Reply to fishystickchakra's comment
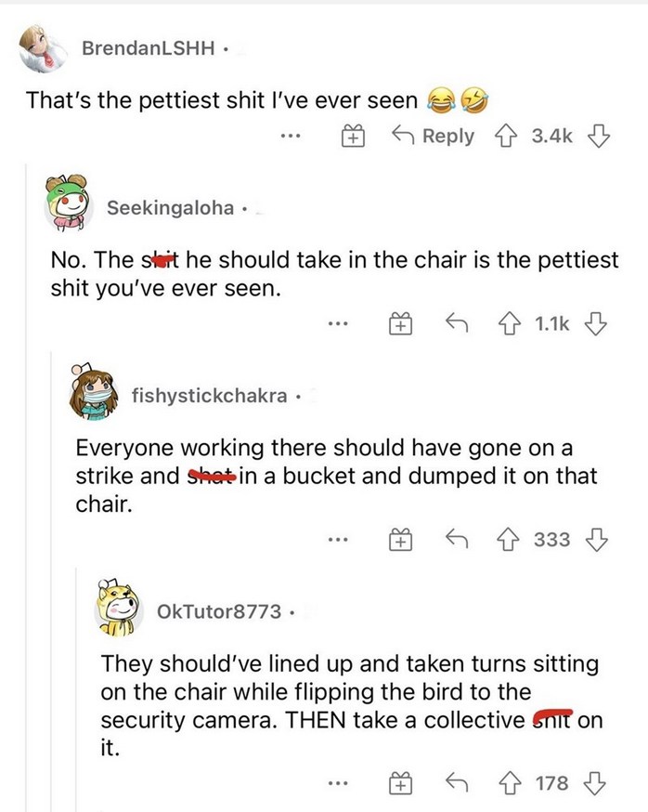 click(457, 539)
